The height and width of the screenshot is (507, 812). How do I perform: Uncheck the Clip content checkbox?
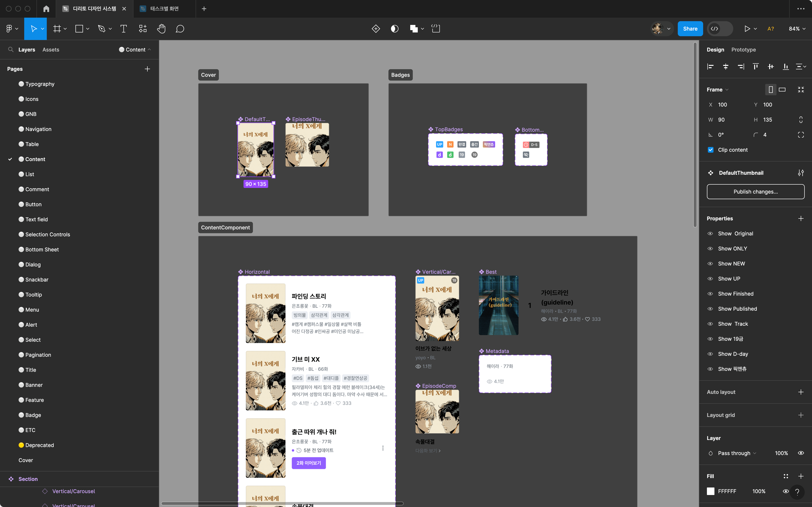(710, 150)
